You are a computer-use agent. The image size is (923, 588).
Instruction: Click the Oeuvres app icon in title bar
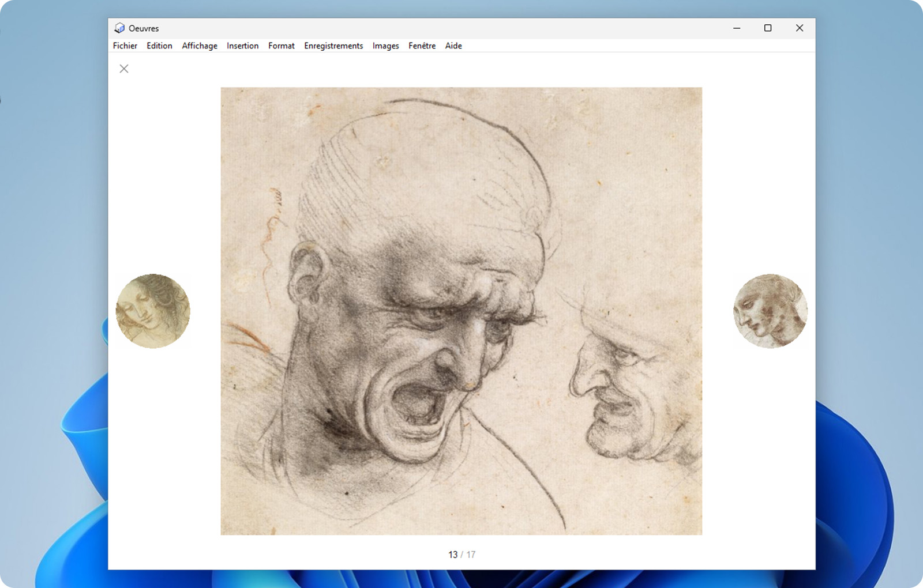point(119,28)
